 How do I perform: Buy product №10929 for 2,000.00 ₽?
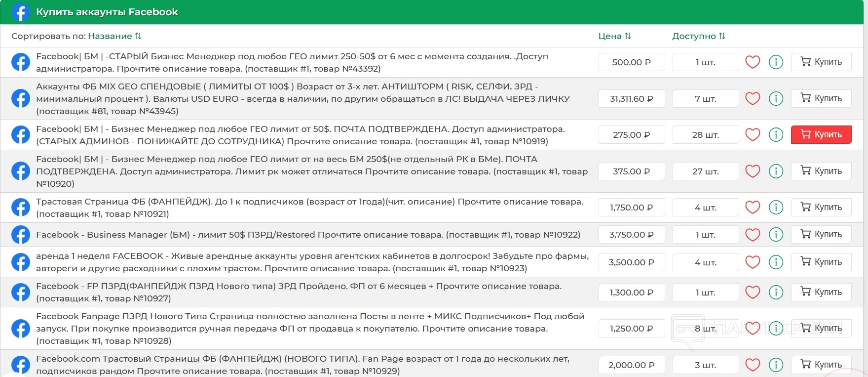821,365
